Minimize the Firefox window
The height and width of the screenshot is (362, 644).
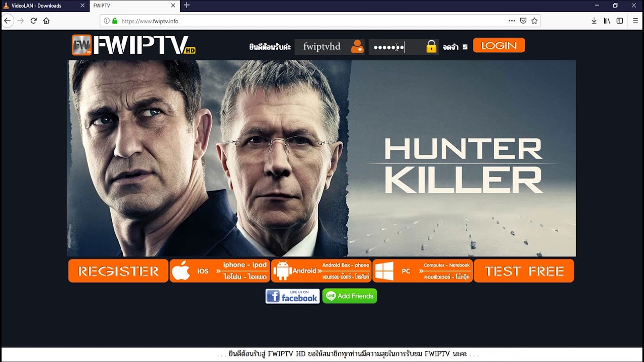(x=597, y=6)
